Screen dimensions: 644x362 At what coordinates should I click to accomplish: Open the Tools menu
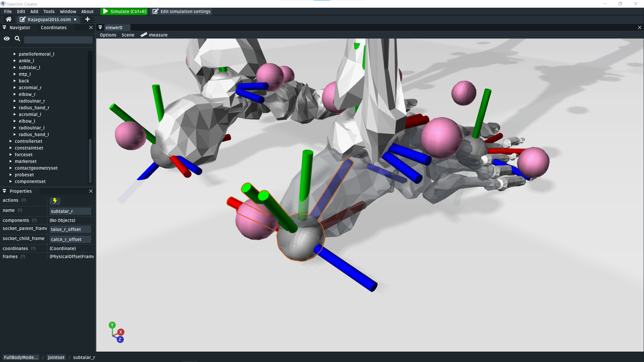[49, 11]
